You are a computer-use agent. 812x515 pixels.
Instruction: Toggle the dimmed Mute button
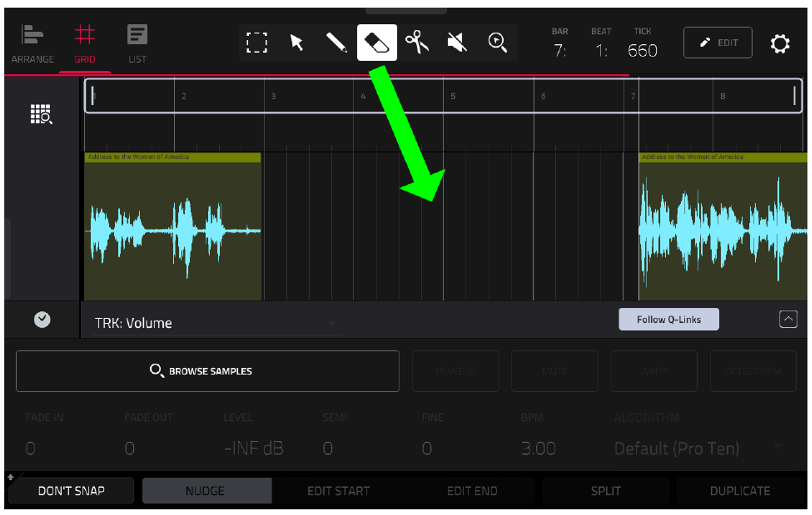[x=555, y=371]
